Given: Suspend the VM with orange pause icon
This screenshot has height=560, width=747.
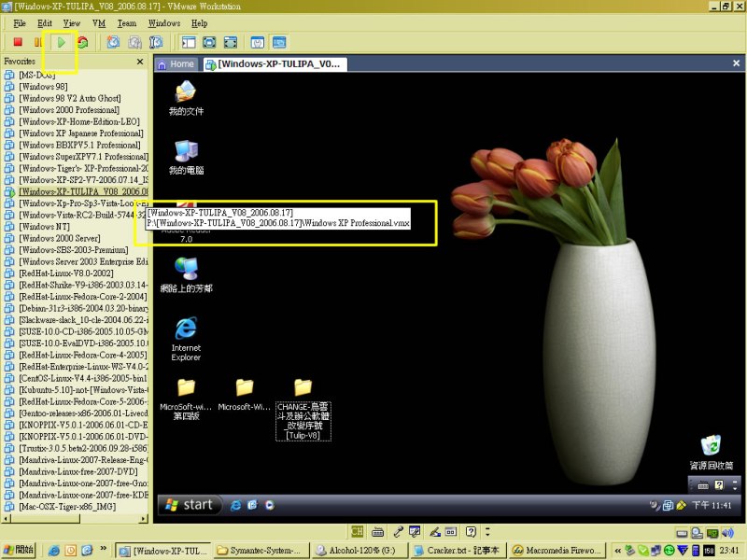Looking at the screenshot, I should click(x=38, y=42).
